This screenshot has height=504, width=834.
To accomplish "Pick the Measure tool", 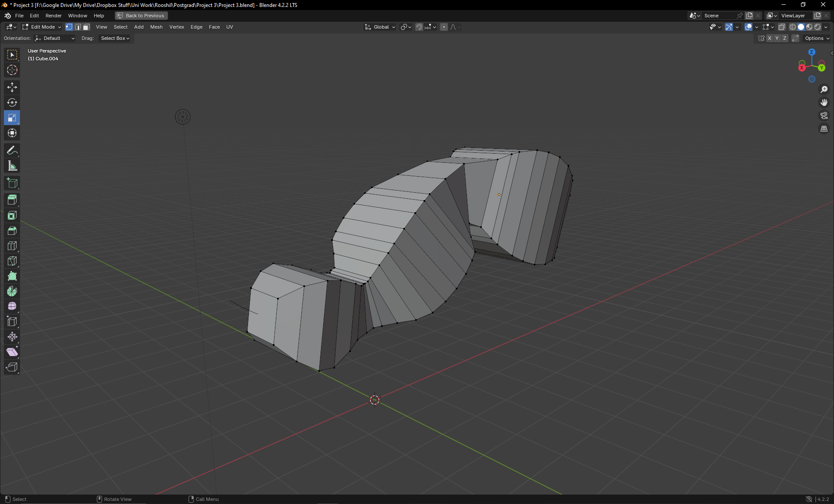I will pos(12,166).
